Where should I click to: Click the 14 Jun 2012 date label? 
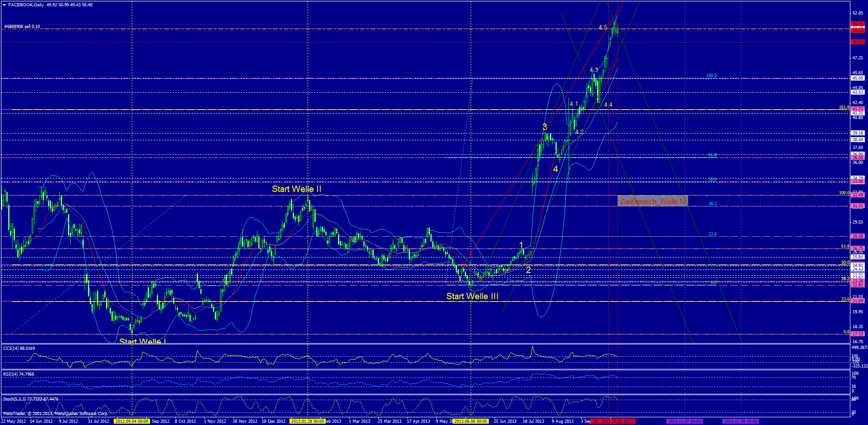coord(41,421)
